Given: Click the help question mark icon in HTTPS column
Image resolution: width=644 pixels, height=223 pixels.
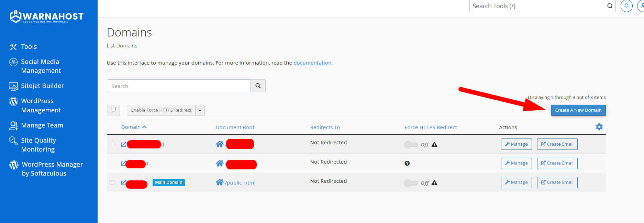Looking at the screenshot, I should (x=407, y=164).
